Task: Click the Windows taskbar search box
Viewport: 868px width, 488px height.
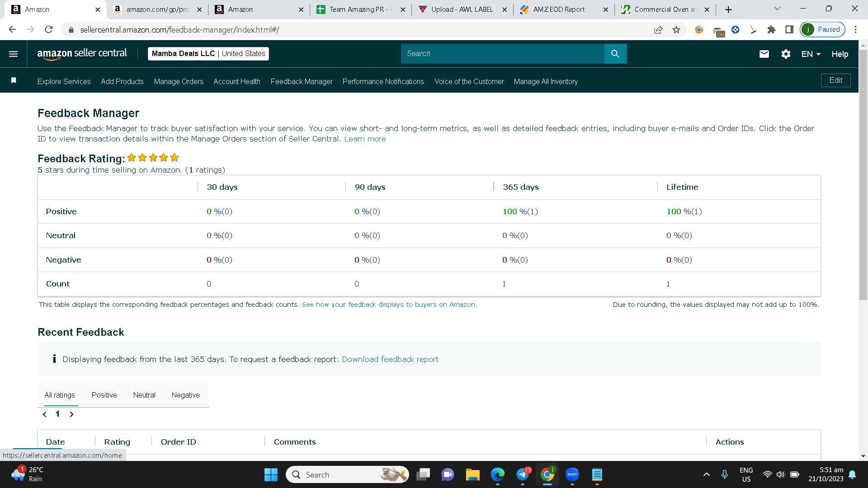Action: click(x=347, y=474)
